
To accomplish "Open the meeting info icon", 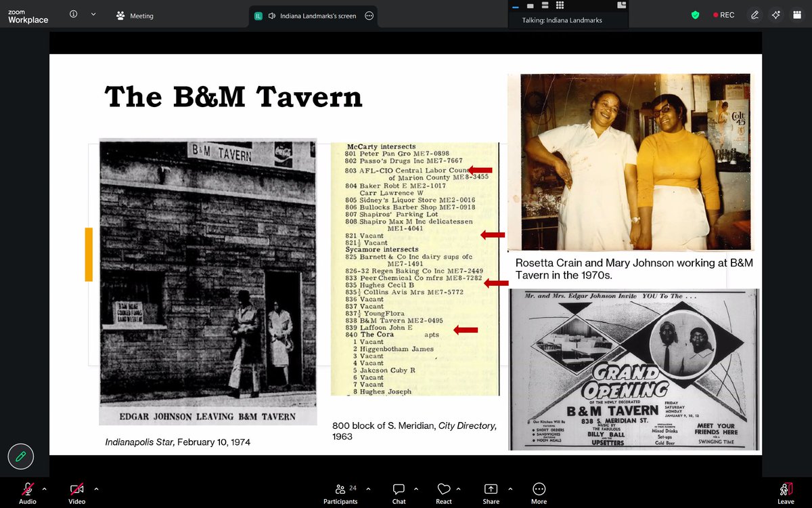I will click(x=73, y=14).
